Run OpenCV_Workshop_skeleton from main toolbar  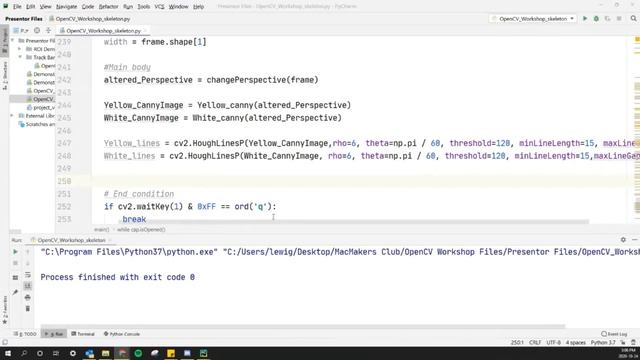(585, 19)
